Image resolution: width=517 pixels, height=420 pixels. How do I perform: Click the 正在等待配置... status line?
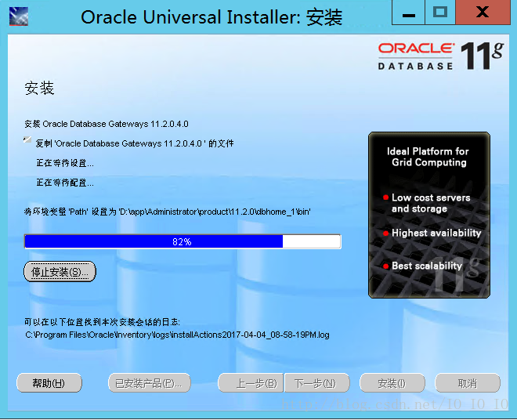click(65, 183)
